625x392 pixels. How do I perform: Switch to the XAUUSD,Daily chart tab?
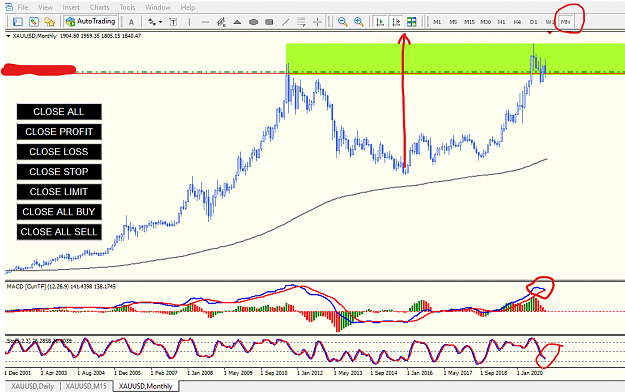click(33, 386)
